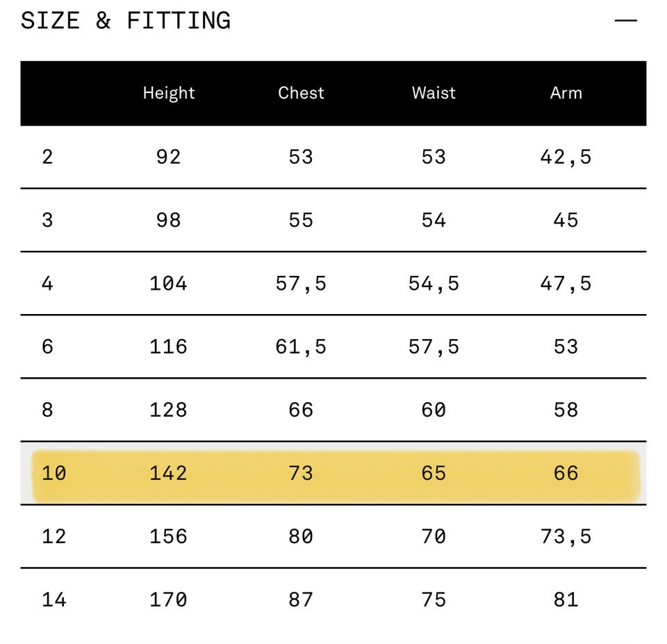Click the height value 98

coord(169,220)
